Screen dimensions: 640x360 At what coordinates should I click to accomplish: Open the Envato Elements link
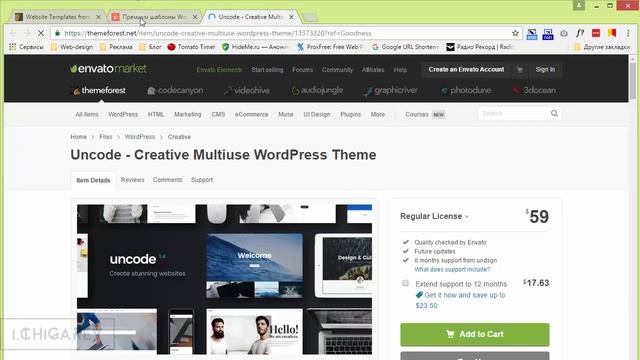[x=219, y=70]
